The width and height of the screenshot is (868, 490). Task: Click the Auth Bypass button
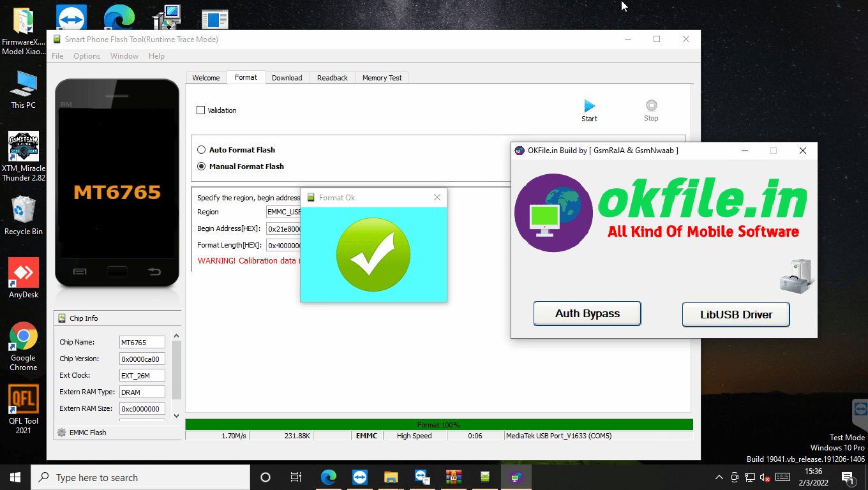[587, 313]
